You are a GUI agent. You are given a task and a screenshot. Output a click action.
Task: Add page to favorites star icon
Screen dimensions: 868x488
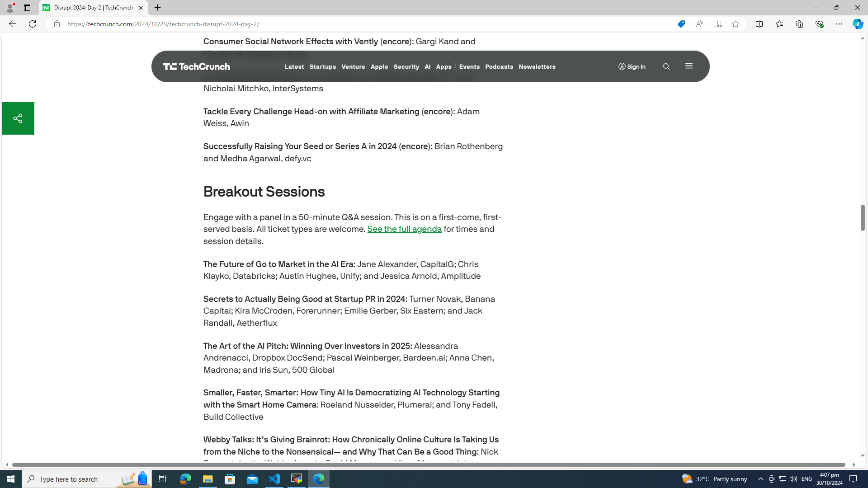pyautogui.click(x=735, y=24)
